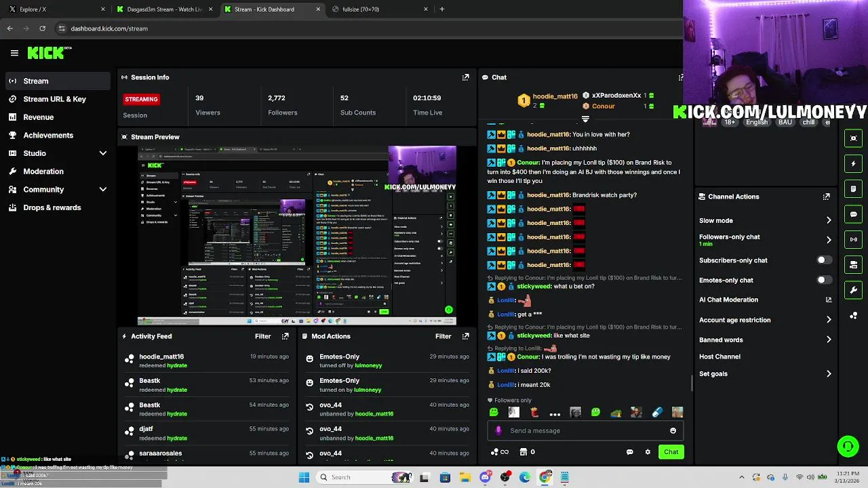Image resolution: width=868 pixels, height=488 pixels.
Task: Open Followers-only chat options chevron
Action: (829, 240)
